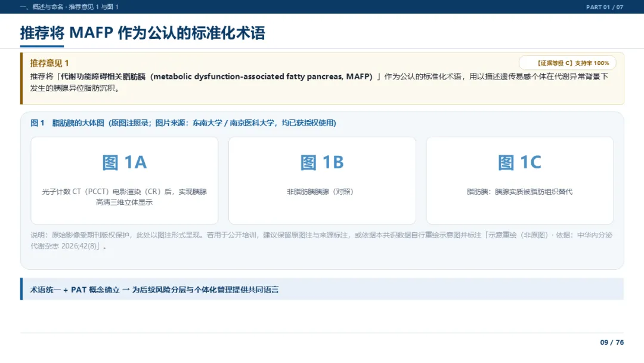Click the large 图 1A label
Screen dimensions: 644x363
125,162
